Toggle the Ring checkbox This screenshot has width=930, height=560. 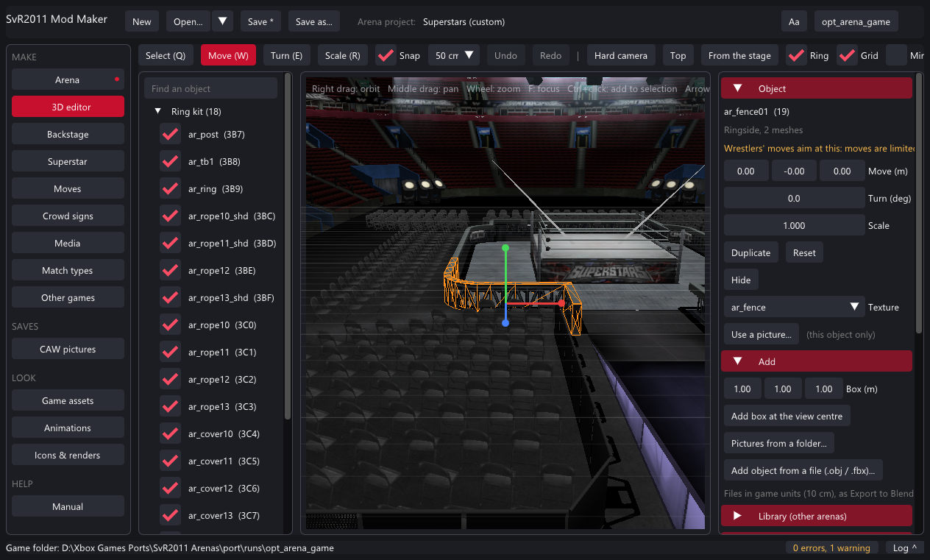[x=796, y=55]
